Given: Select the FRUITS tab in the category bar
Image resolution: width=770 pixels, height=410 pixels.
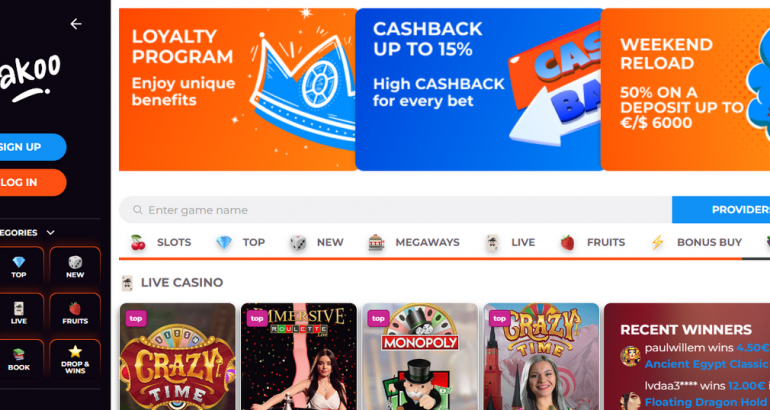Looking at the screenshot, I should point(593,242).
